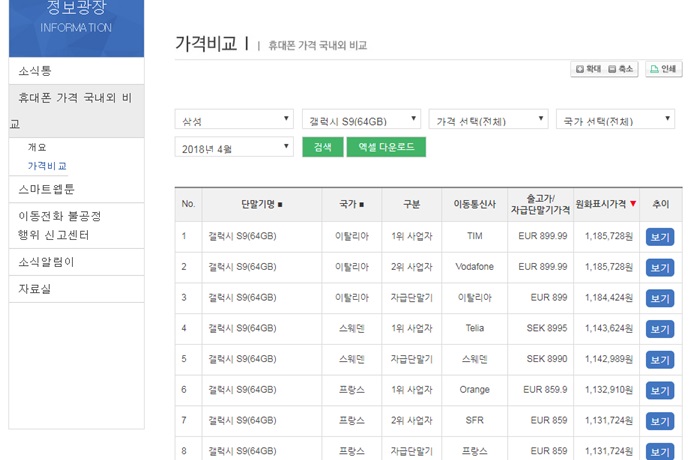Click 보기 button for Orange row

[x=660, y=390]
